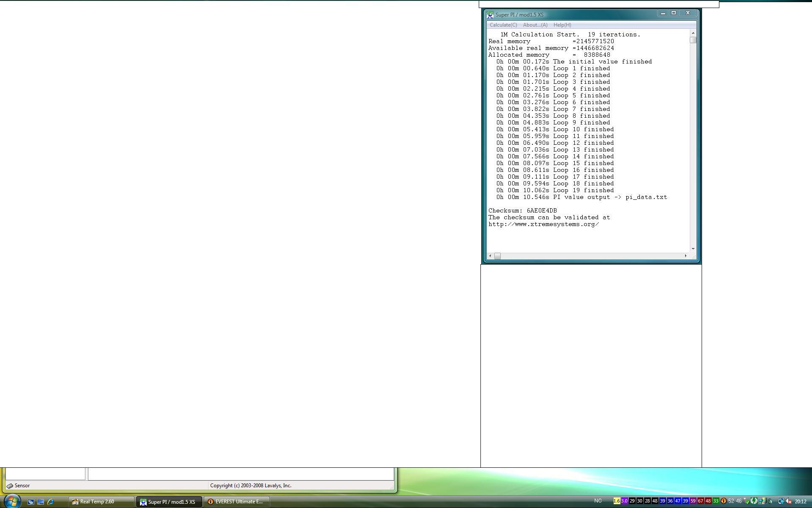Viewport: 812px width, 508px height.
Task: Click the black 30 tray sensor icon
Action: [x=640, y=501]
